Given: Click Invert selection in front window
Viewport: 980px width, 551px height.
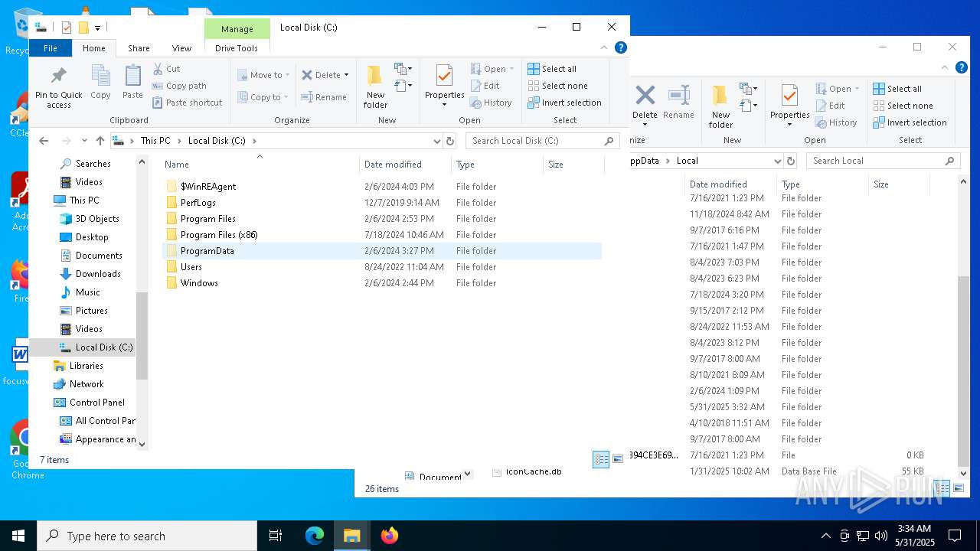Looking at the screenshot, I should 564,103.
